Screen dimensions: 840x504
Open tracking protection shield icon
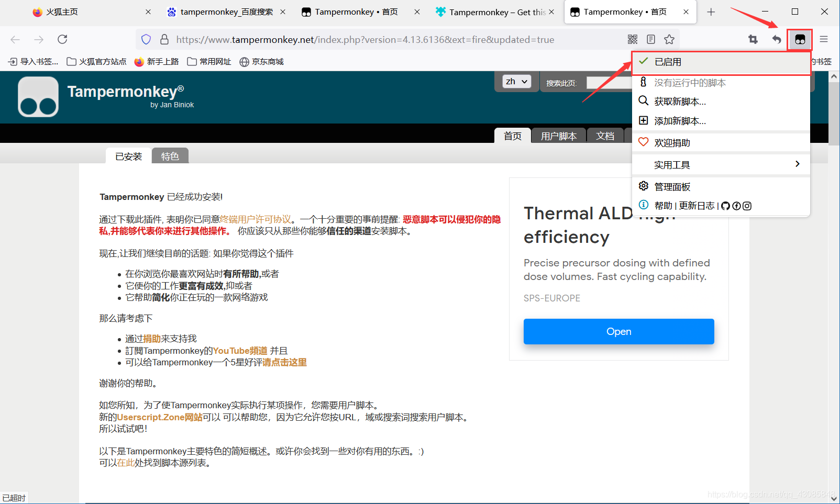coord(146,39)
